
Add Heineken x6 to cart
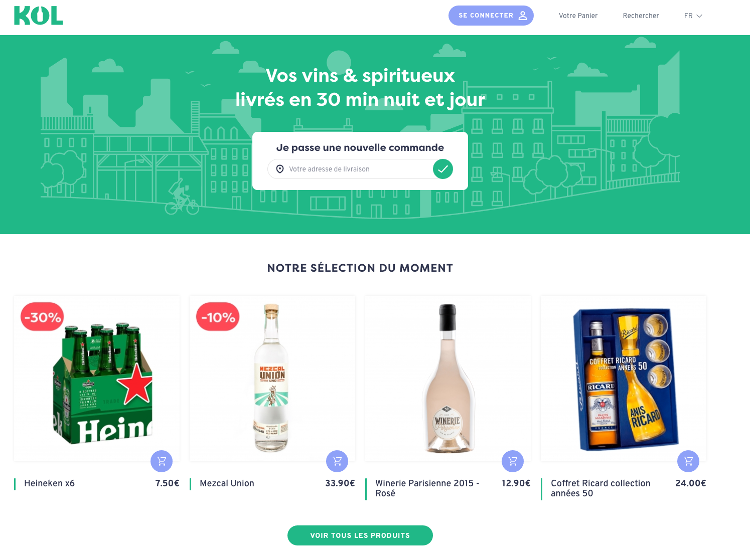point(162,461)
